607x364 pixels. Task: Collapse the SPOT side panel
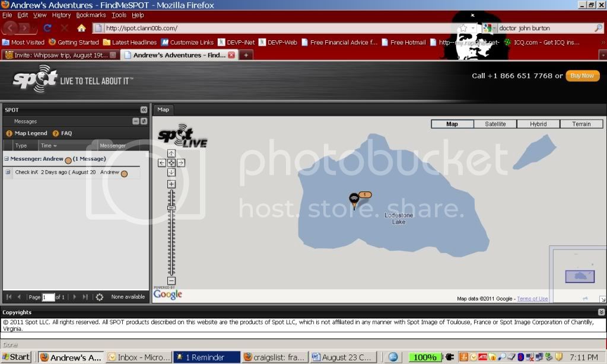pyautogui.click(x=144, y=110)
